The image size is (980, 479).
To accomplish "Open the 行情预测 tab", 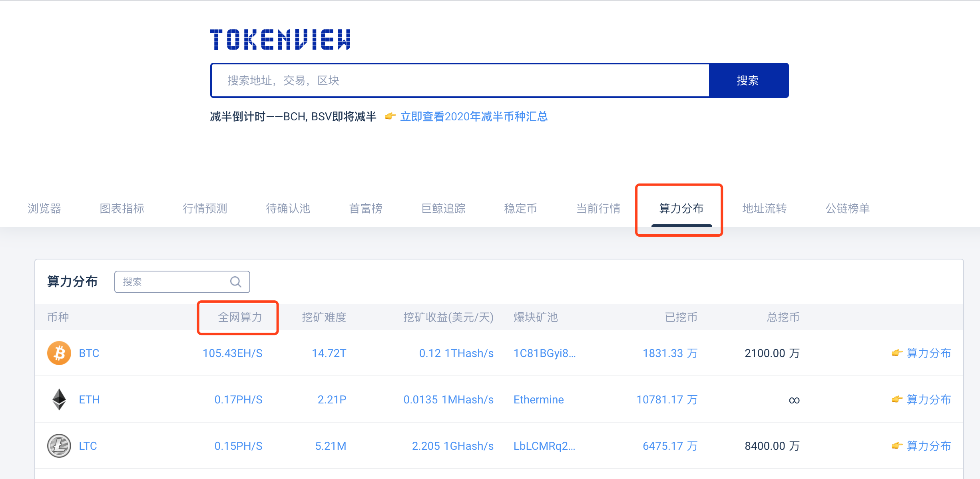I will 205,208.
